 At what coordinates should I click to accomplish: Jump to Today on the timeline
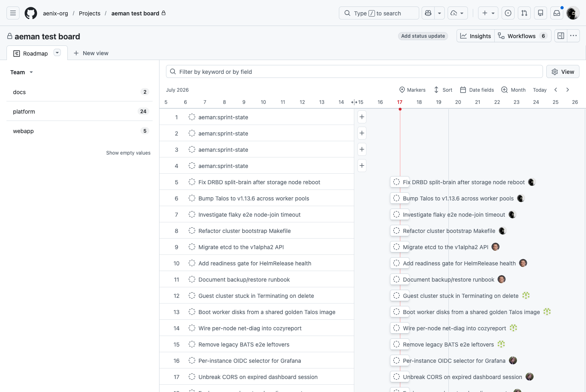click(540, 90)
